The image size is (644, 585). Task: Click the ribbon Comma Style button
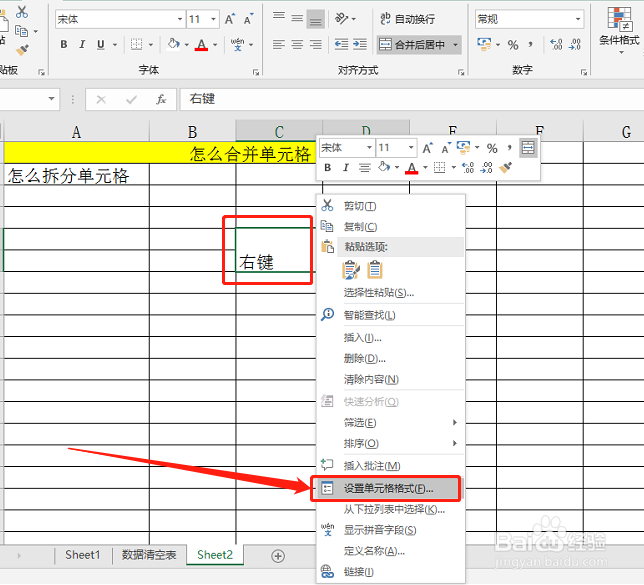531,44
